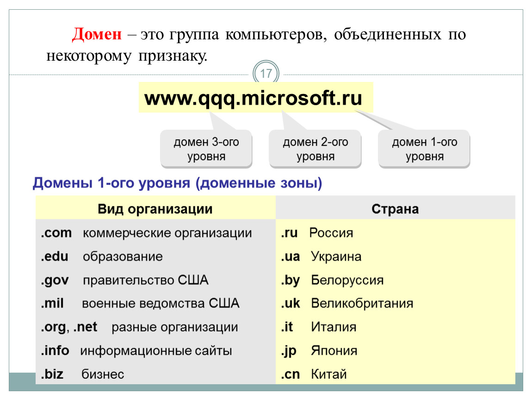The height and width of the screenshot is (400, 532).
Task: Click the ".gov" entry
Action: click(x=55, y=280)
